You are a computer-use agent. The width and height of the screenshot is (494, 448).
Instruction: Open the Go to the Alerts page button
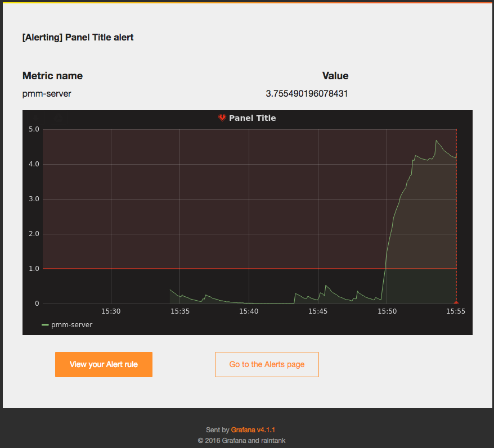coord(267,364)
